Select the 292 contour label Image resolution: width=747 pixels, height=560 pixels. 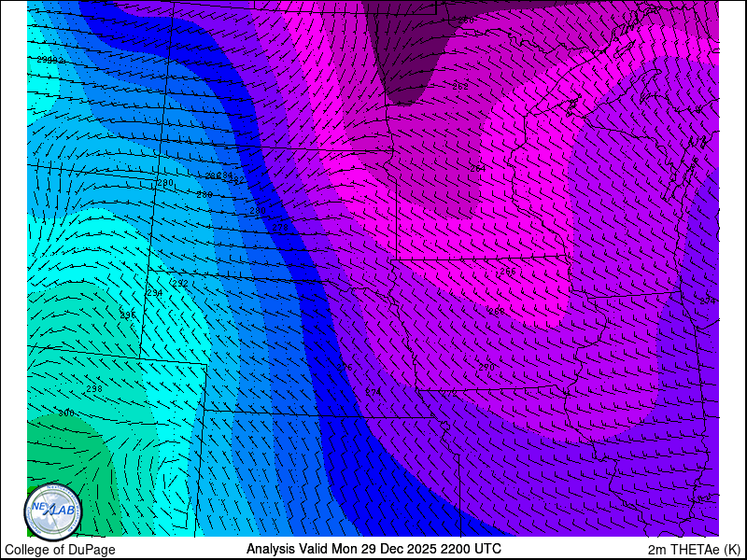(180, 284)
